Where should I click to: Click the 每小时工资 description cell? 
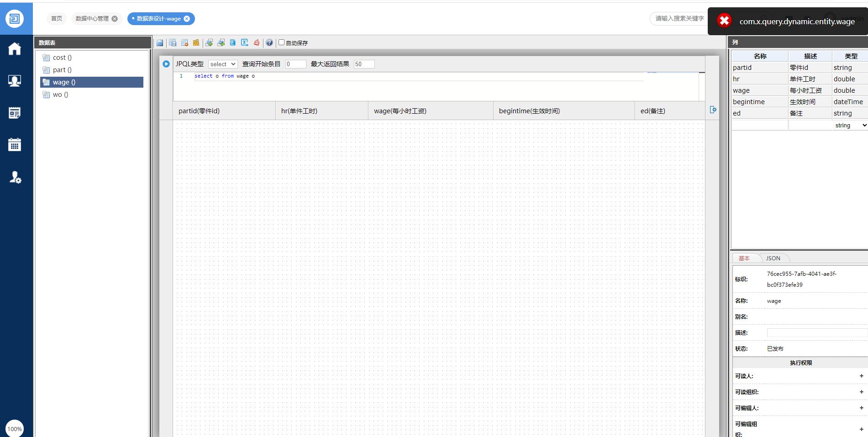click(x=810, y=90)
